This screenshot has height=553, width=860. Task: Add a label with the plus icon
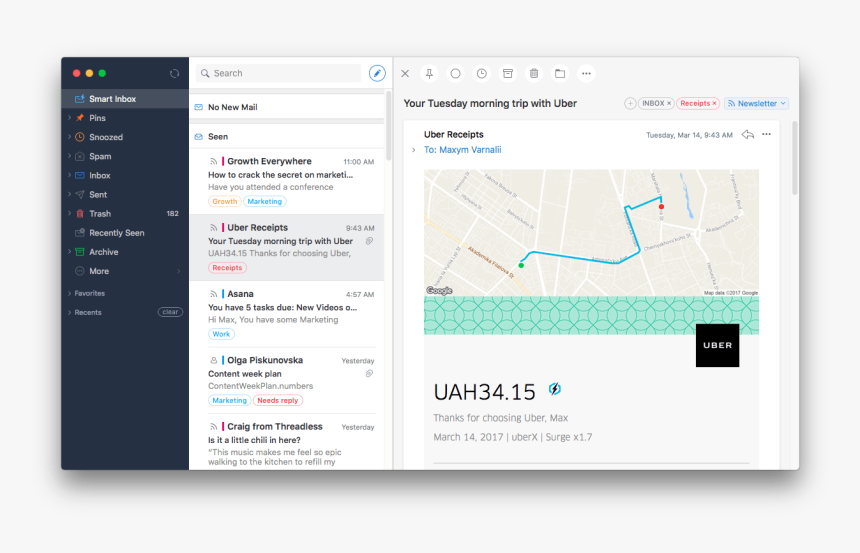630,103
